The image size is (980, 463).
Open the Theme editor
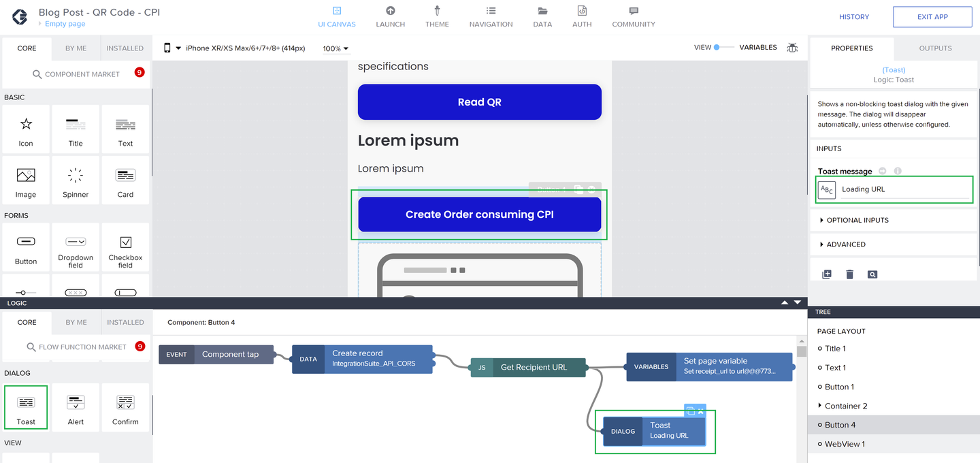(x=437, y=18)
